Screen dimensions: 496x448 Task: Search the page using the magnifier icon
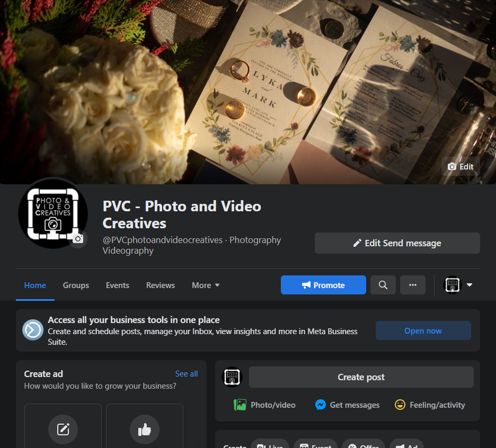(x=383, y=285)
